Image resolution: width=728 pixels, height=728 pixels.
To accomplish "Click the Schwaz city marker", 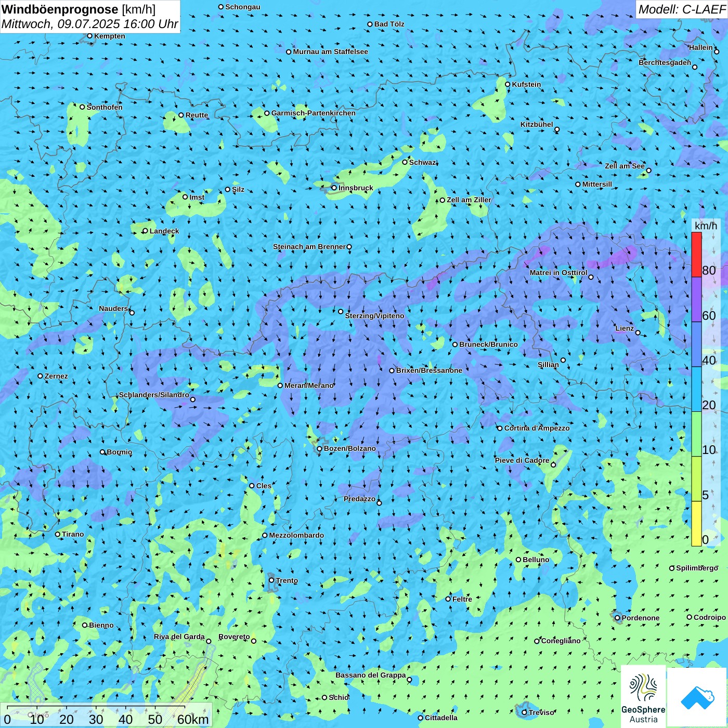I will tap(405, 162).
